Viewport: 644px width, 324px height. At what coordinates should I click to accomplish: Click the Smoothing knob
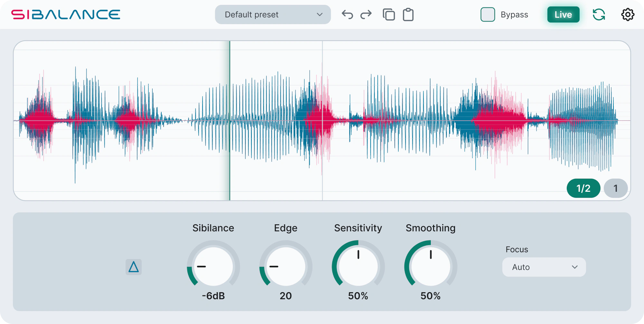431,266
